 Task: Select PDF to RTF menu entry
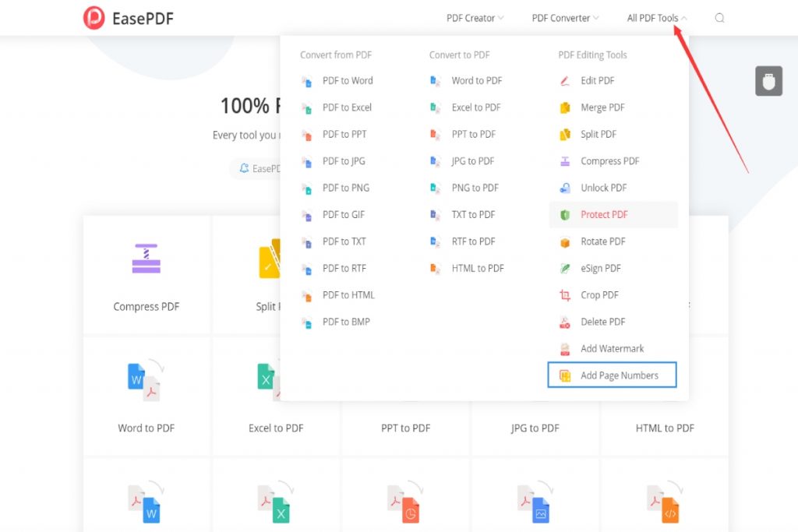344,269
